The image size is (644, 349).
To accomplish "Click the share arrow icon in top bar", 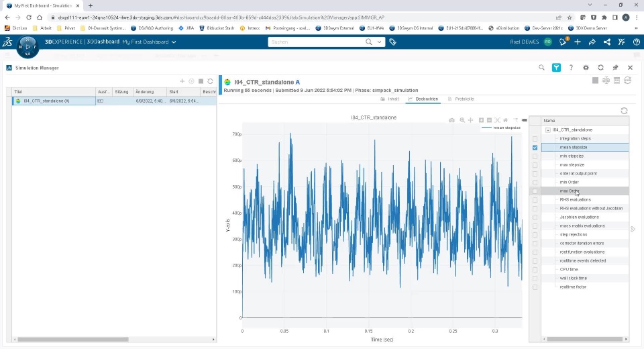I will coord(592,42).
